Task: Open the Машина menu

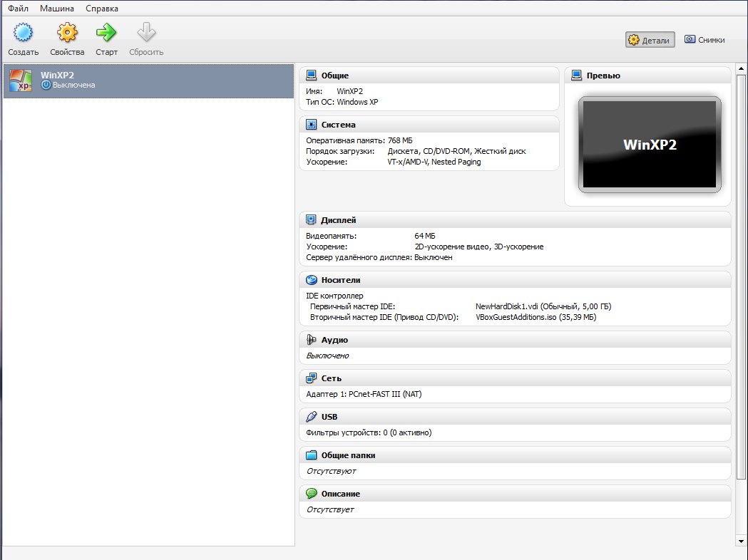Action: tap(56, 9)
